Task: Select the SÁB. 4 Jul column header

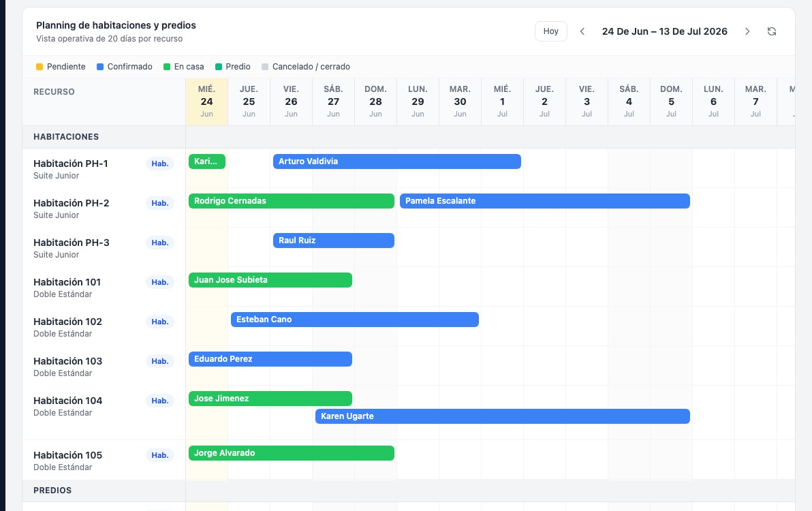Action: click(x=629, y=102)
